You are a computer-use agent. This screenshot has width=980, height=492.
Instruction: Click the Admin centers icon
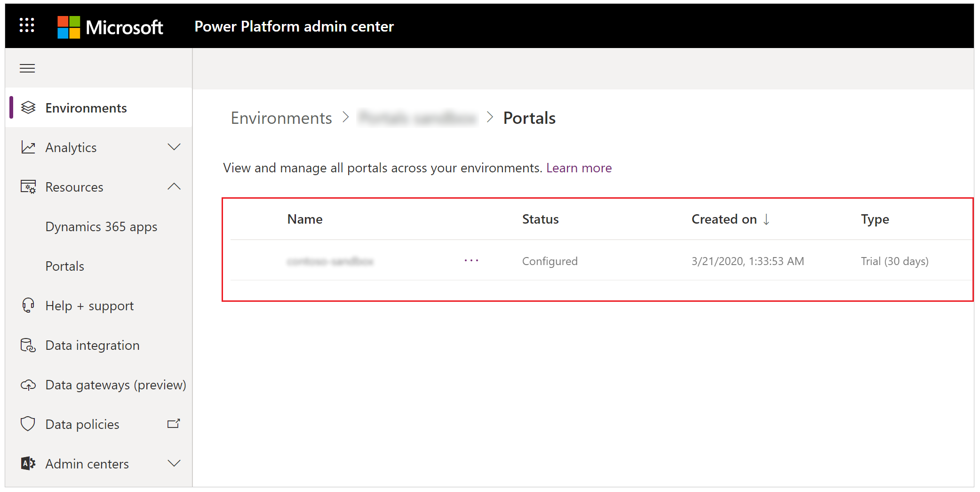point(28,464)
